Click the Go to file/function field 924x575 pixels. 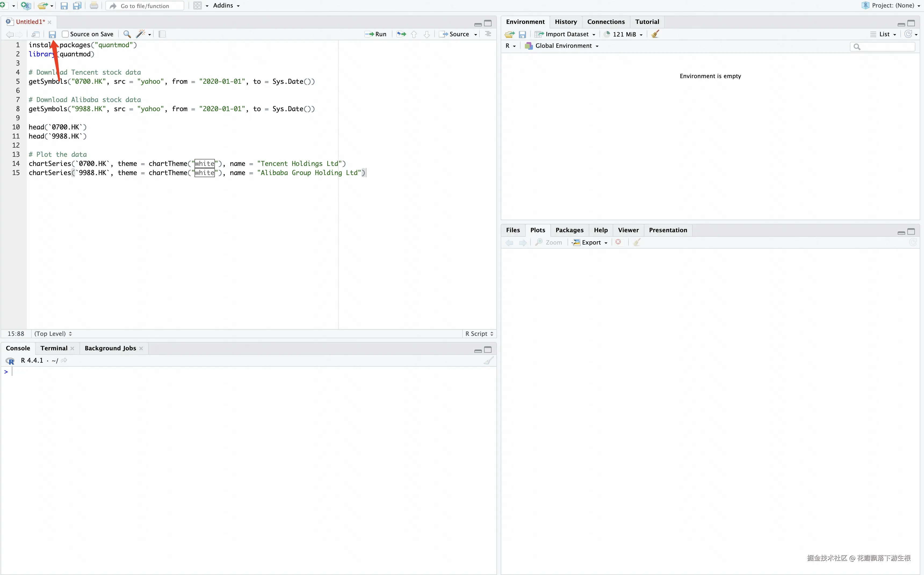pyautogui.click(x=145, y=6)
